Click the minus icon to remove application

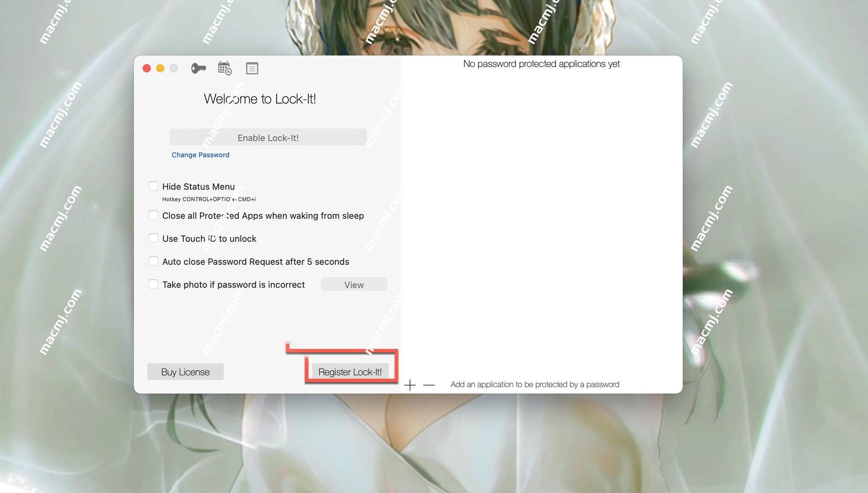pyautogui.click(x=429, y=385)
